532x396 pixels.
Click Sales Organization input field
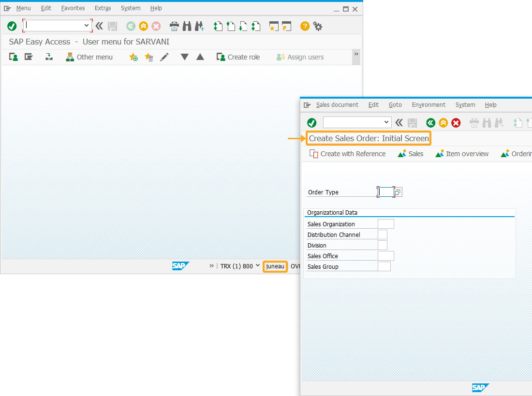pos(386,224)
